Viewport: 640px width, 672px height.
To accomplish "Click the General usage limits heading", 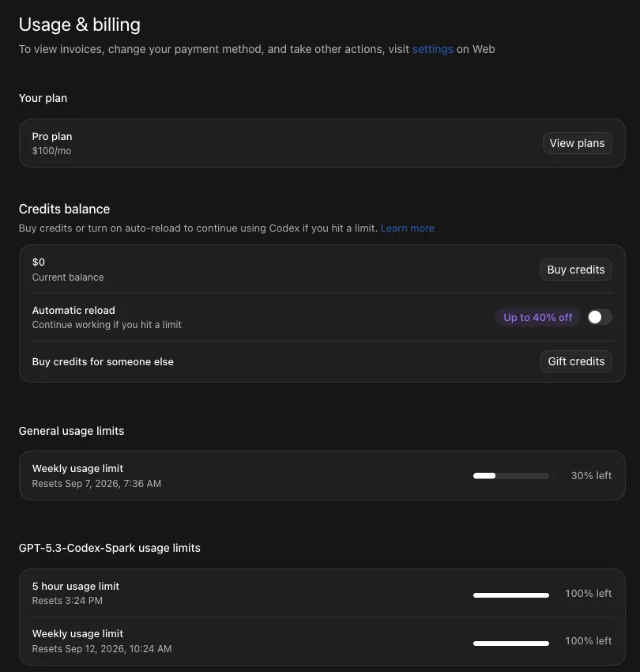I will (72, 431).
